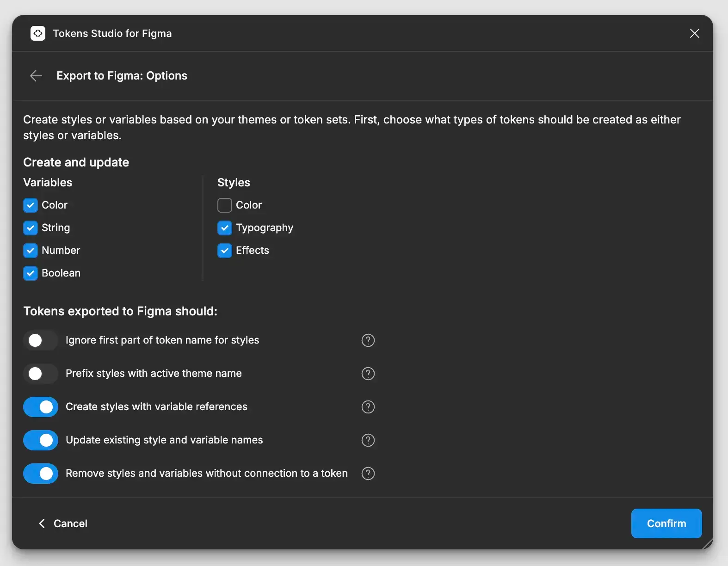View help for Remove styles without connection
The image size is (728, 566).
coord(368,474)
